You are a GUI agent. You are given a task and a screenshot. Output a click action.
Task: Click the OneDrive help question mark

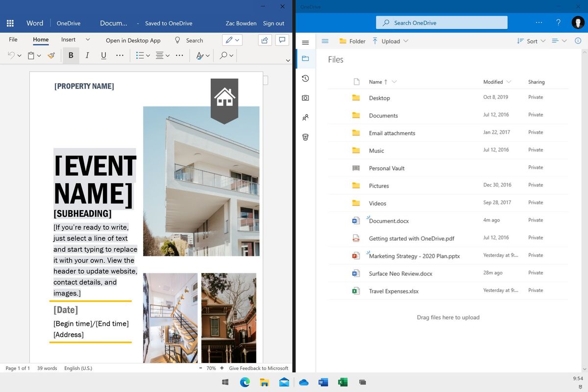[x=559, y=23]
